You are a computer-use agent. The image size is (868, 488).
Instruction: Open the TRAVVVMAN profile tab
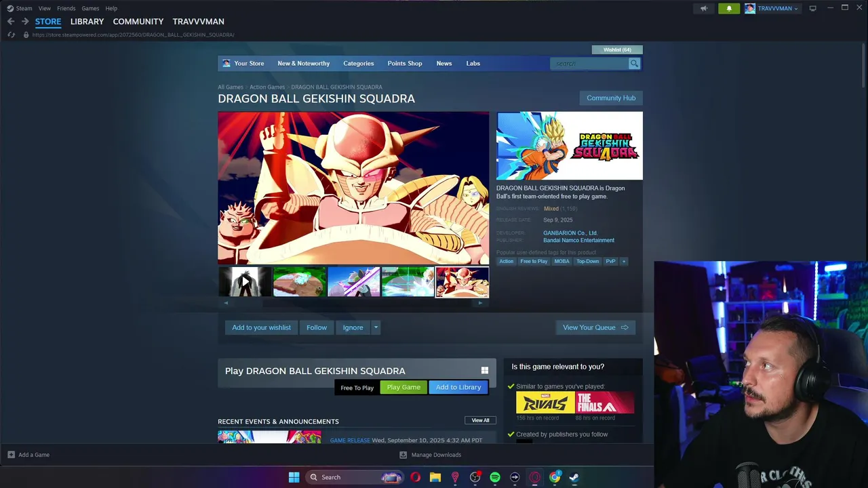click(198, 22)
